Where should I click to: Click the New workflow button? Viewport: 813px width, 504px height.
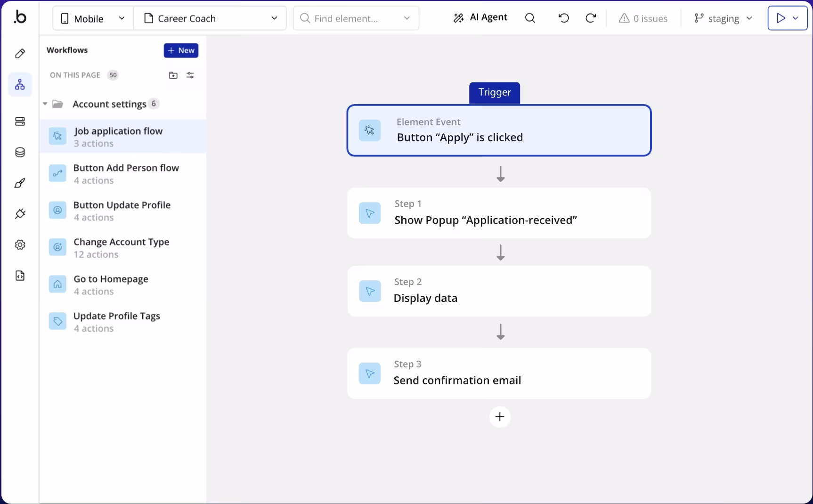tap(181, 50)
